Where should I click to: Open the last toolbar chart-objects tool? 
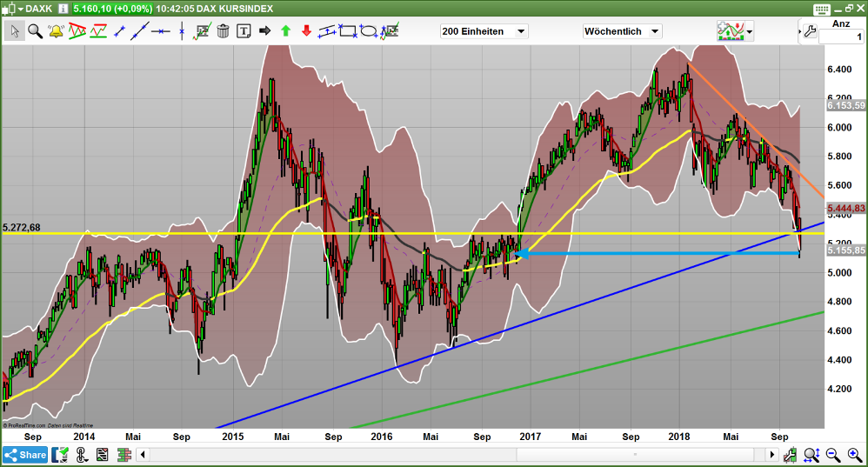(389, 31)
